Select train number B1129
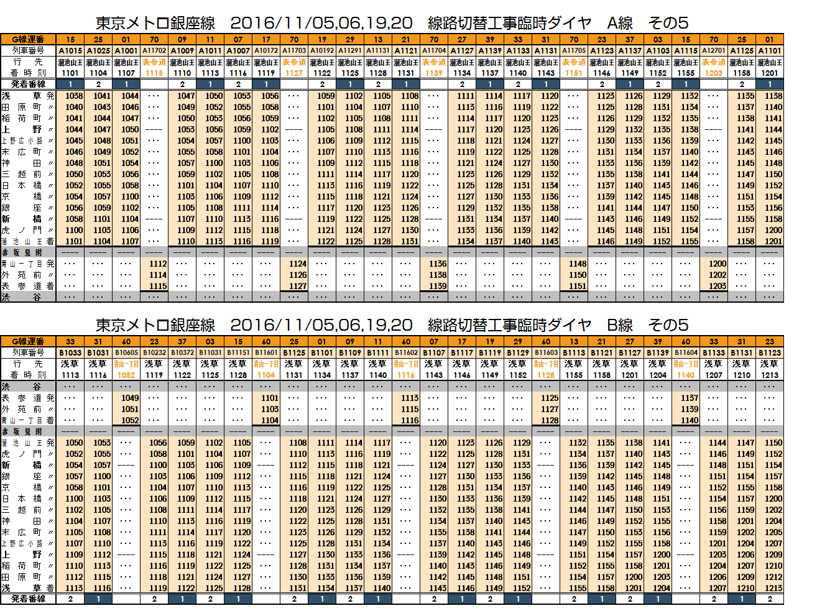This screenshot has height=616, width=840. click(x=518, y=352)
